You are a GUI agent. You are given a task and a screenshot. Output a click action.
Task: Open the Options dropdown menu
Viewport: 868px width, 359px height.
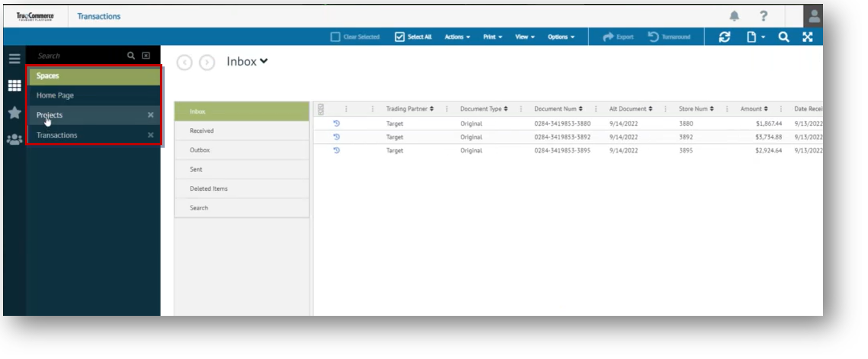(560, 37)
